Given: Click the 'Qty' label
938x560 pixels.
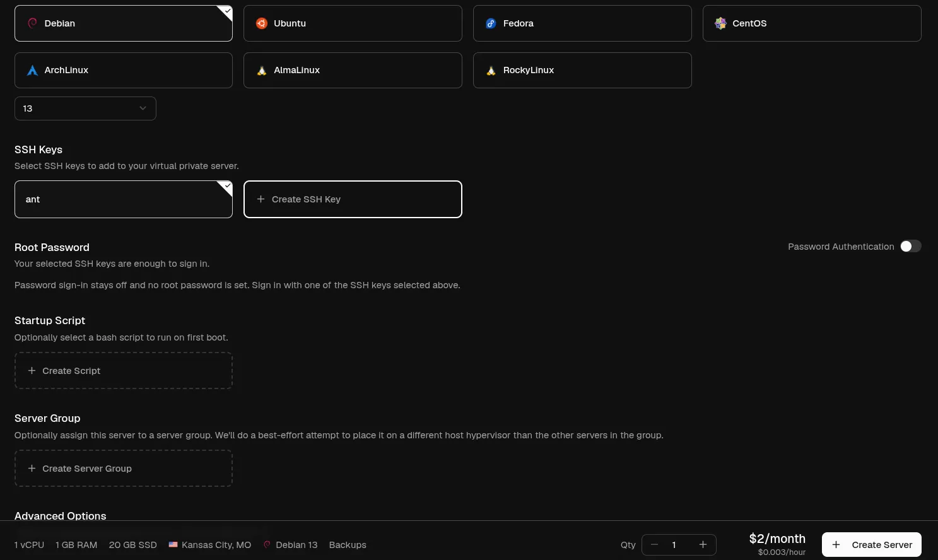Looking at the screenshot, I should coord(628,545).
